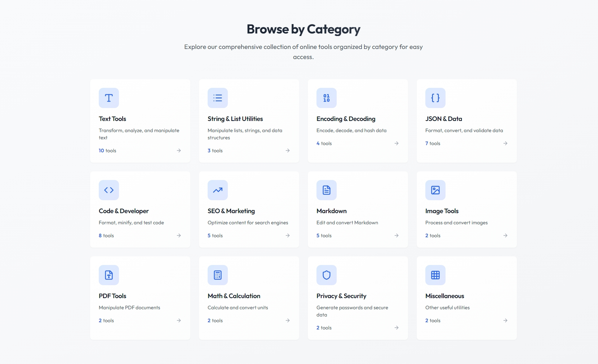The width and height of the screenshot is (598, 364).
Task: Click the Math & Calculation calculator icon
Action: [x=217, y=275]
